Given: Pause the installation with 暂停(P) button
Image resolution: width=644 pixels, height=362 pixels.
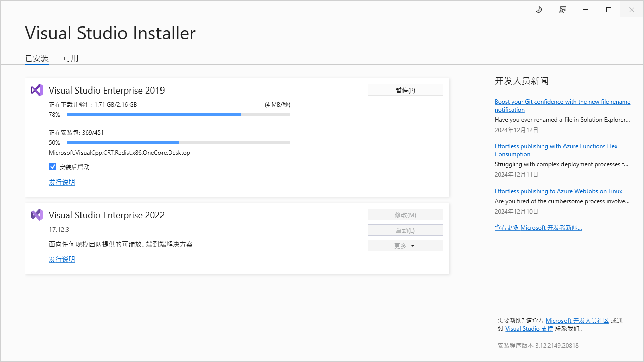Looking at the screenshot, I should click(x=405, y=90).
